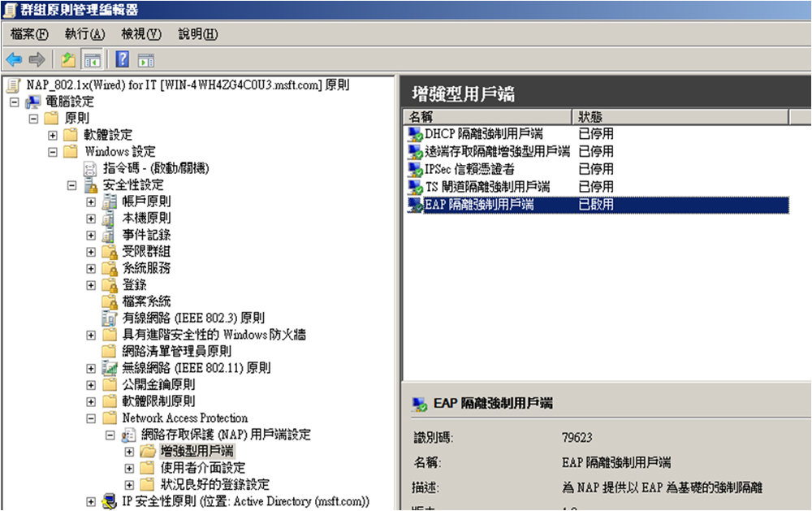The image size is (812, 511).
Task: Expand the 帳戶原則 node
Action: (91, 201)
